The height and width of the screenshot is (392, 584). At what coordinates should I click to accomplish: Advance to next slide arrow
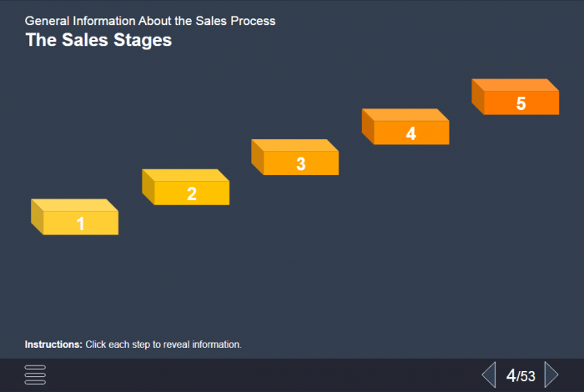551,374
